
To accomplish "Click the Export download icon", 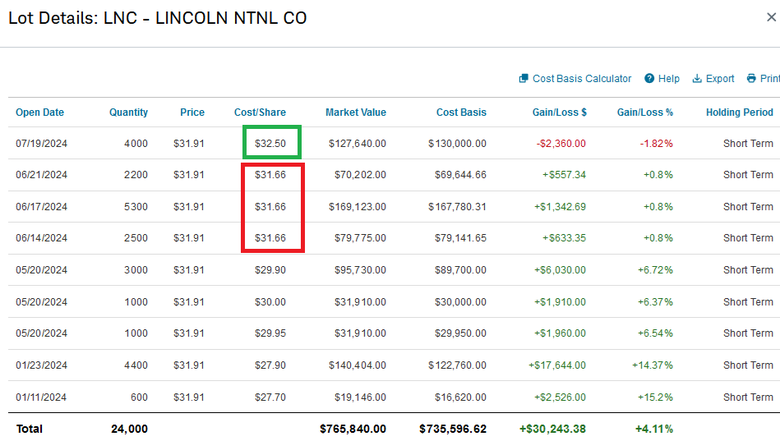I will tap(697, 79).
